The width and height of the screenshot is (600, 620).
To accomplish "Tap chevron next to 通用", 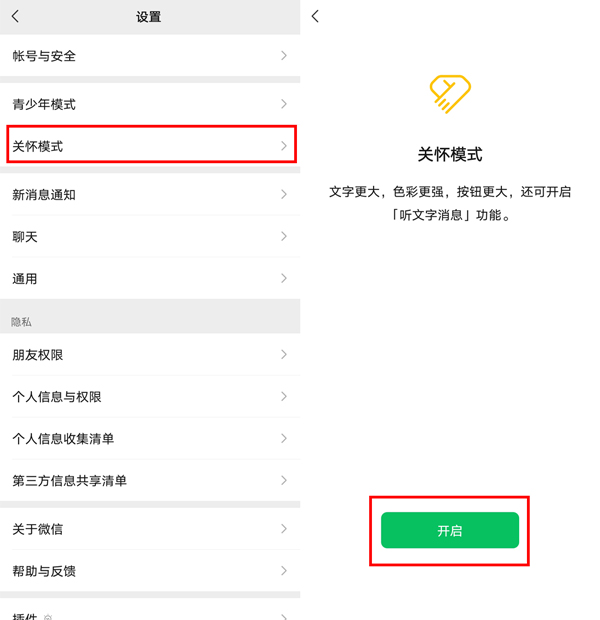I will pyautogui.click(x=284, y=278).
